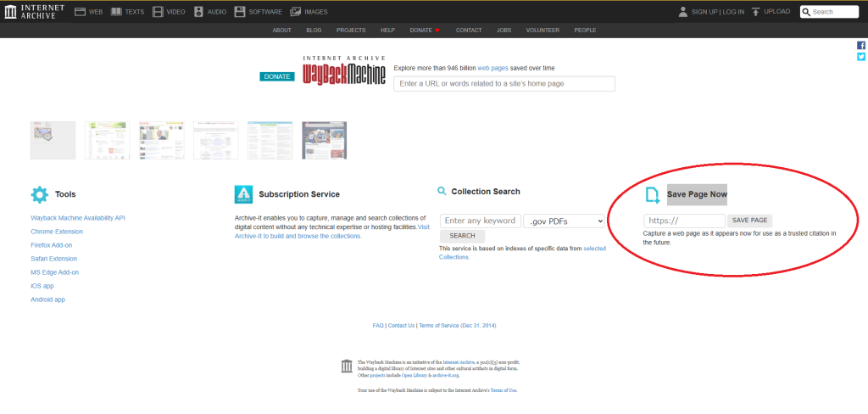The height and width of the screenshot is (414, 868).
Task: Click the https:// Save Page input
Action: click(684, 221)
